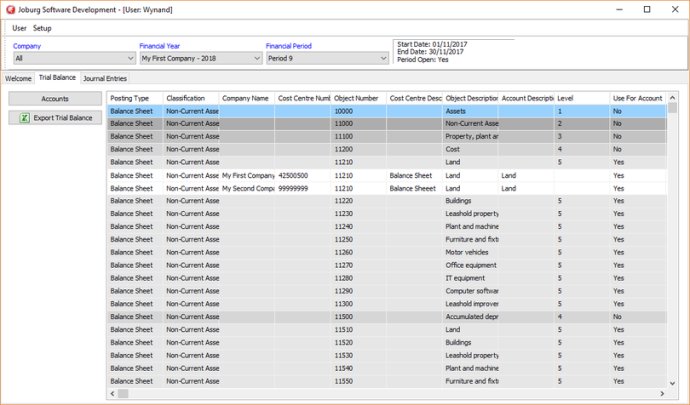Select the Trial Balance tab
690x405 pixels.
[x=57, y=77]
